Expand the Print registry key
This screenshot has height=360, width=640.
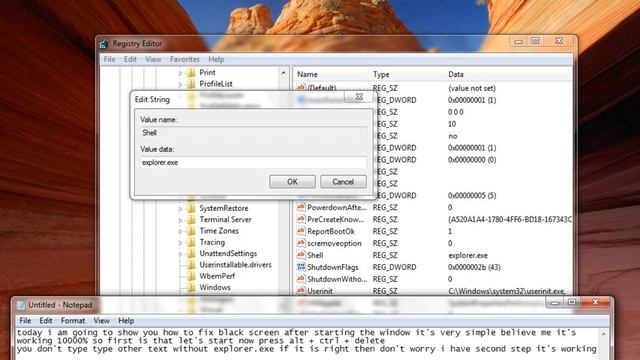pos(180,73)
